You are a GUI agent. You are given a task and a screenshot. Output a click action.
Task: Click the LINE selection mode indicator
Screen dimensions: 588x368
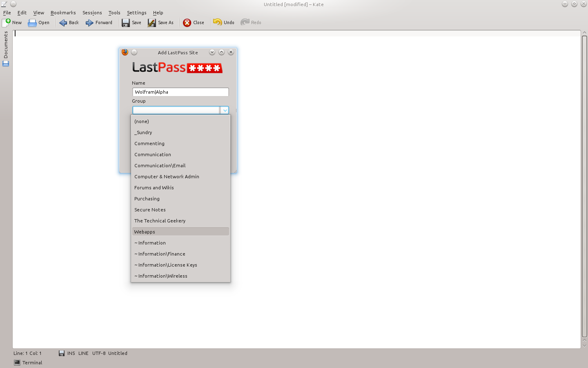tap(83, 353)
